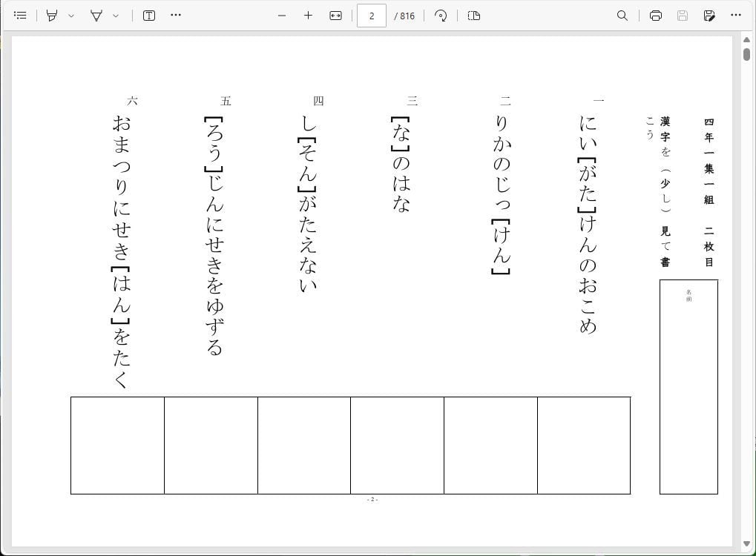This screenshot has width=756, height=556.
Task: Toggle the page view layout button
Action: point(474,16)
